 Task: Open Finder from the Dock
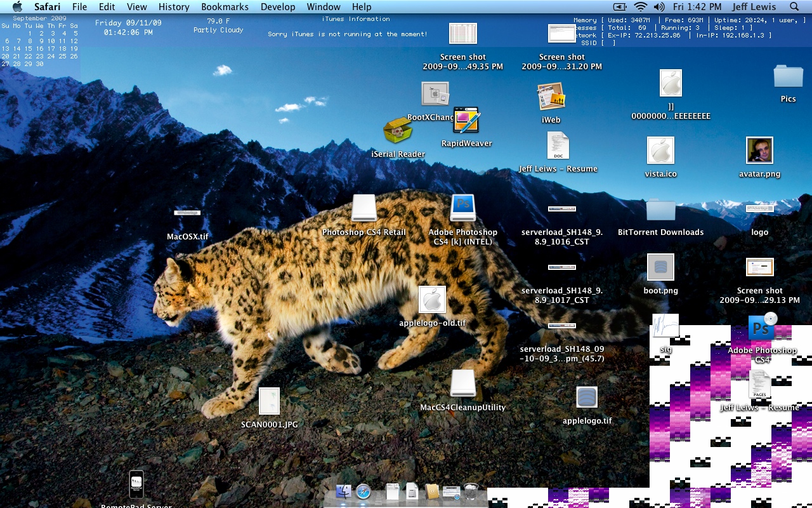click(x=343, y=491)
